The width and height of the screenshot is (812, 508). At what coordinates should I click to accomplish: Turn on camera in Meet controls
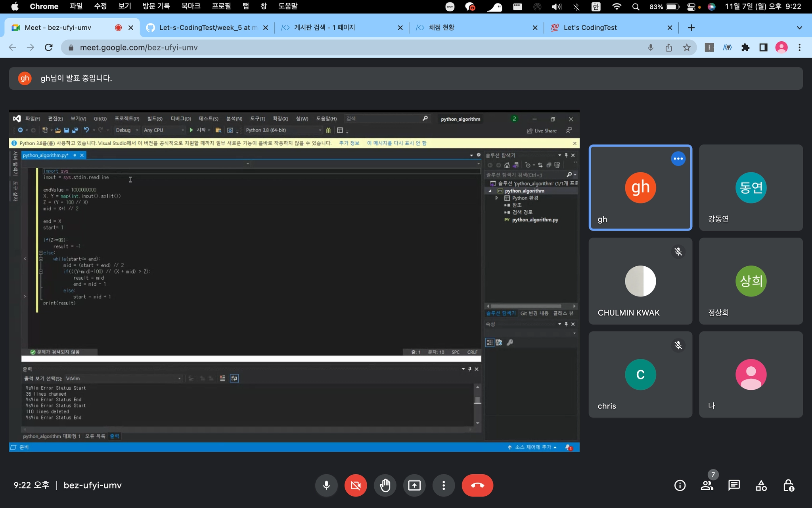[356, 485]
